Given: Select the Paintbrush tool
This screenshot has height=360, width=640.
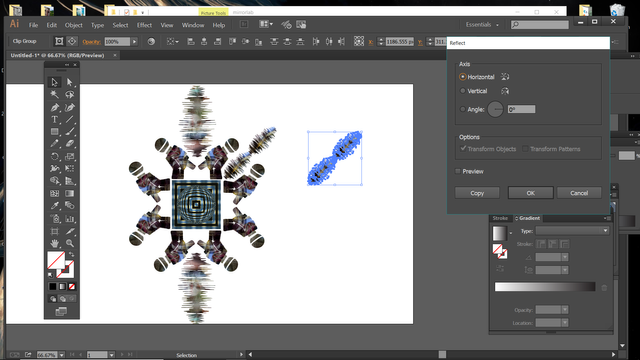Looking at the screenshot, I should click(69, 132).
